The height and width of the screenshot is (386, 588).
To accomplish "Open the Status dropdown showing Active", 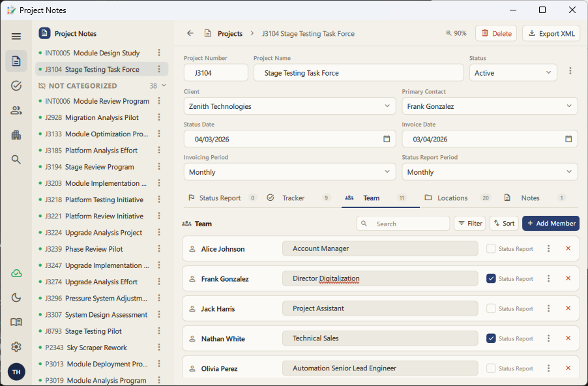I will pos(513,73).
